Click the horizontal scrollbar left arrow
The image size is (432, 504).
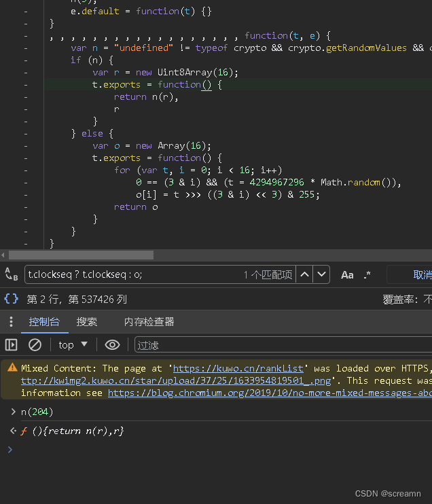pos(3,255)
